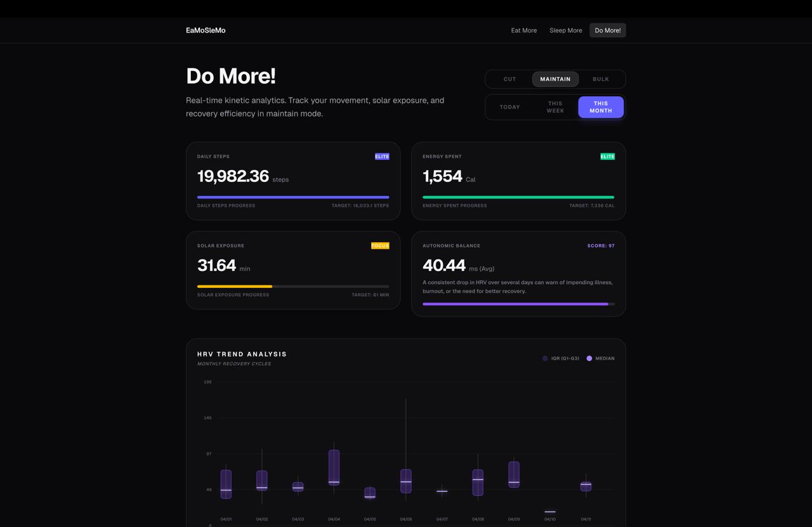Click the Do More! page heading
Screen dimensions: 812x527
pos(231,76)
